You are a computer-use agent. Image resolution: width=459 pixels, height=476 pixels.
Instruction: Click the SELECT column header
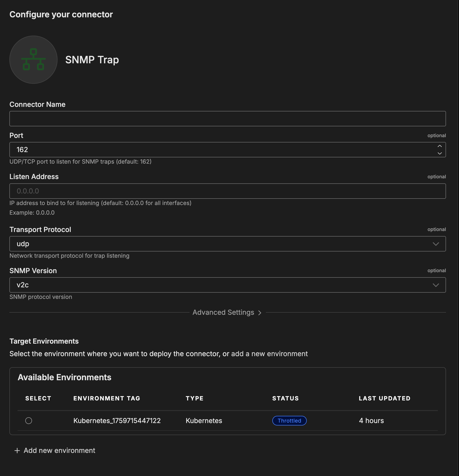tap(38, 398)
